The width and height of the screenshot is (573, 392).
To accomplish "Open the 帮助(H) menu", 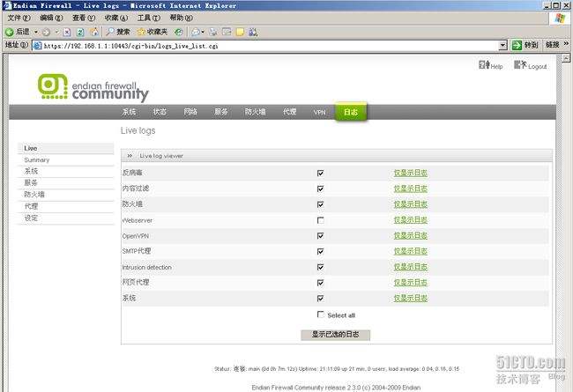I will point(181,18).
